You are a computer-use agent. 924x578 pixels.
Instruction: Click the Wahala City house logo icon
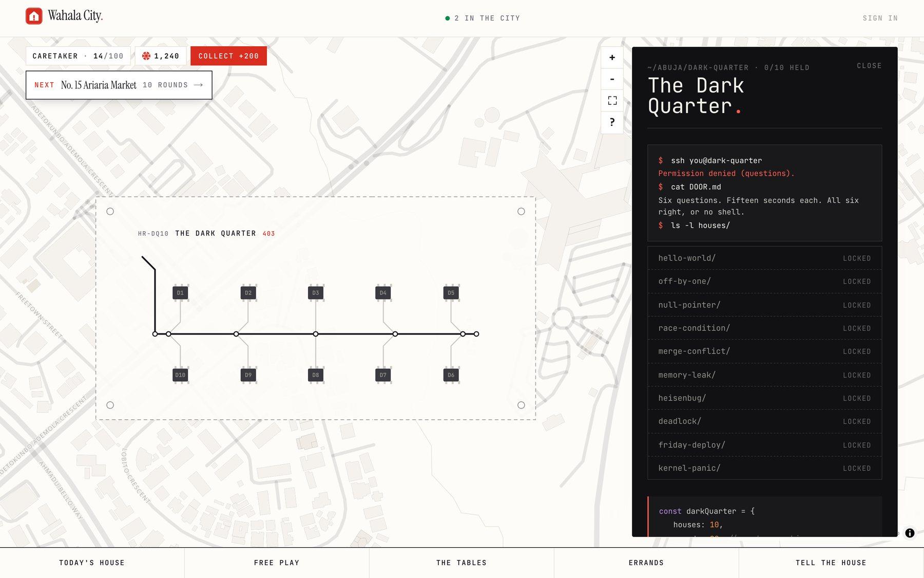coord(34,16)
